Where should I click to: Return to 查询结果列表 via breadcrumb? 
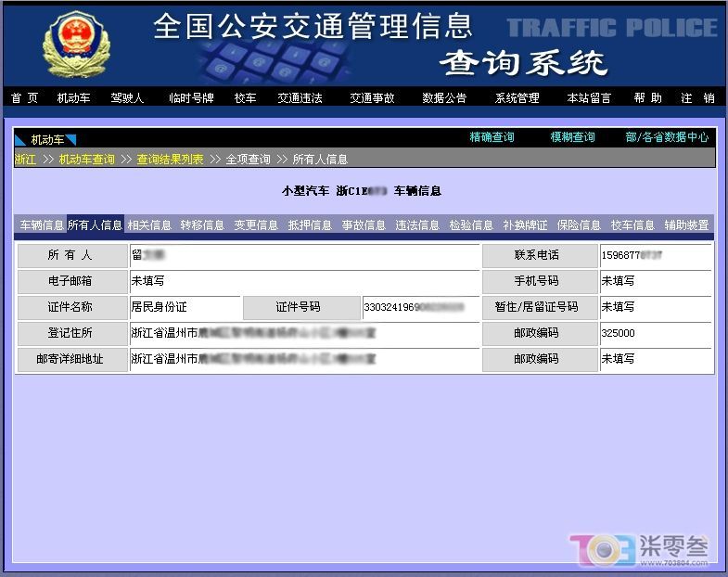(x=170, y=160)
